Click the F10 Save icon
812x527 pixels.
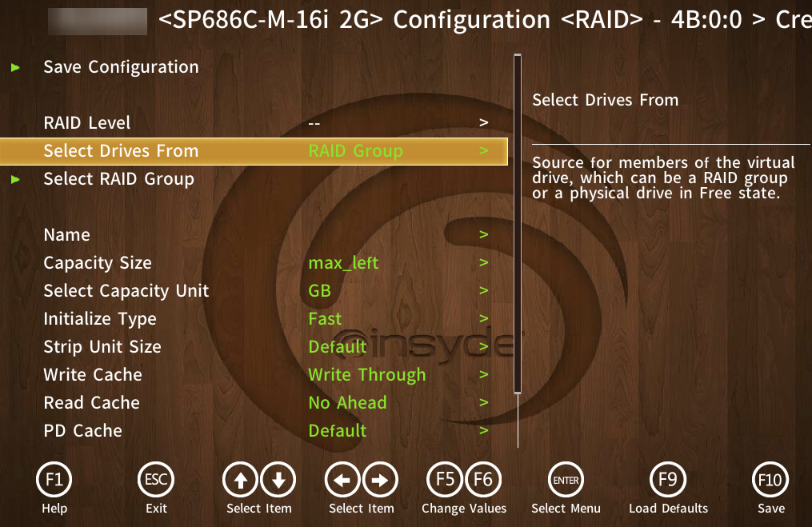coord(770,480)
